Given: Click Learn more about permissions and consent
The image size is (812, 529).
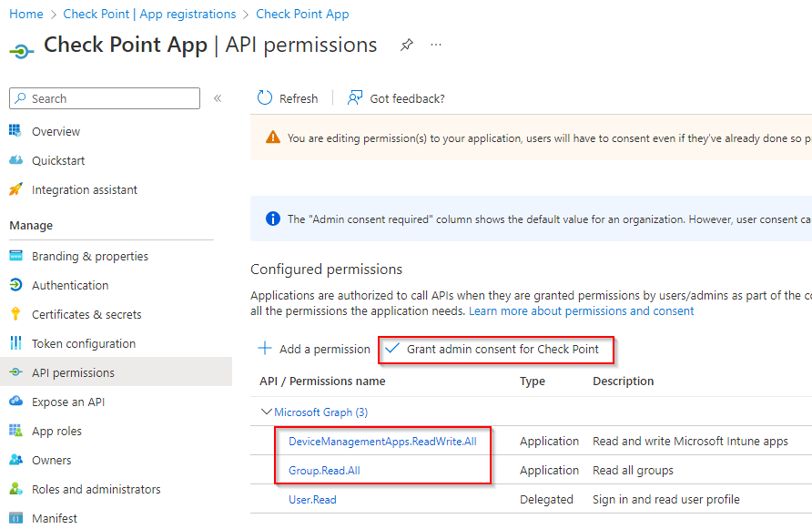Looking at the screenshot, I should pos(581,310).
